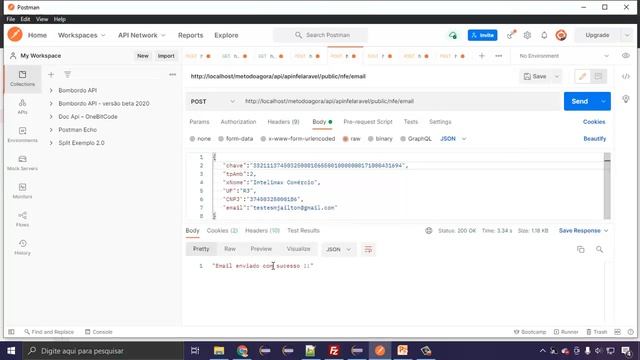Click the Beautify link
The height and width of the screenshot is (360, 640).
coord(595,139)
